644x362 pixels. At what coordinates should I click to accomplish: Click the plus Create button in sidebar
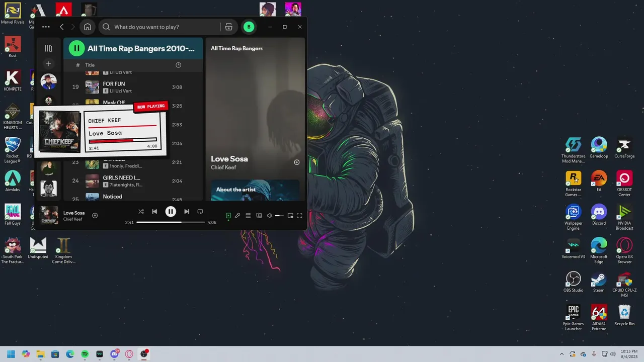[x=48, y=63]
